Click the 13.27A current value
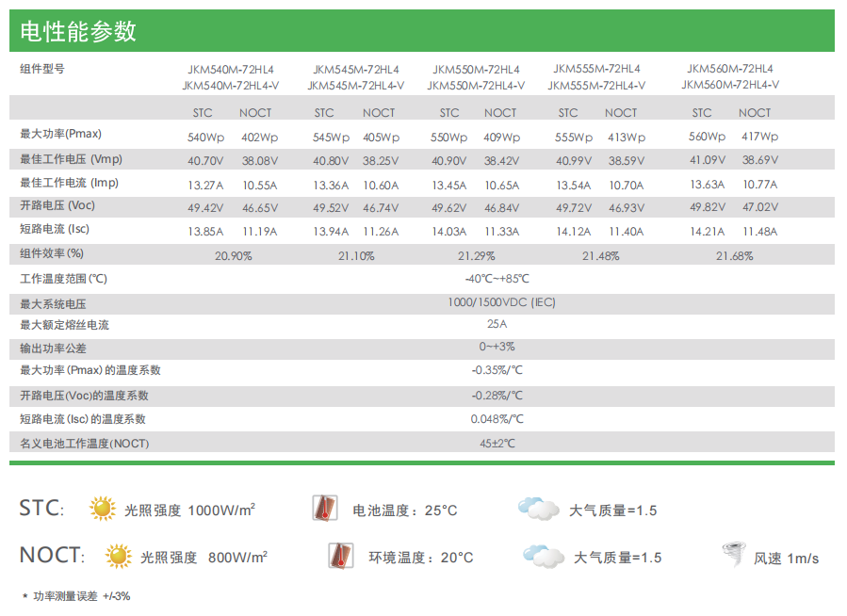This screenshot has width=847, height=616. click(205, 186)
